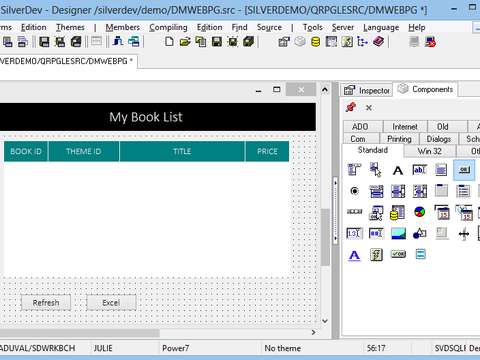This screenshot has width=480, height=360.
Task: Open the Themes menu
Action: [70, 27]
